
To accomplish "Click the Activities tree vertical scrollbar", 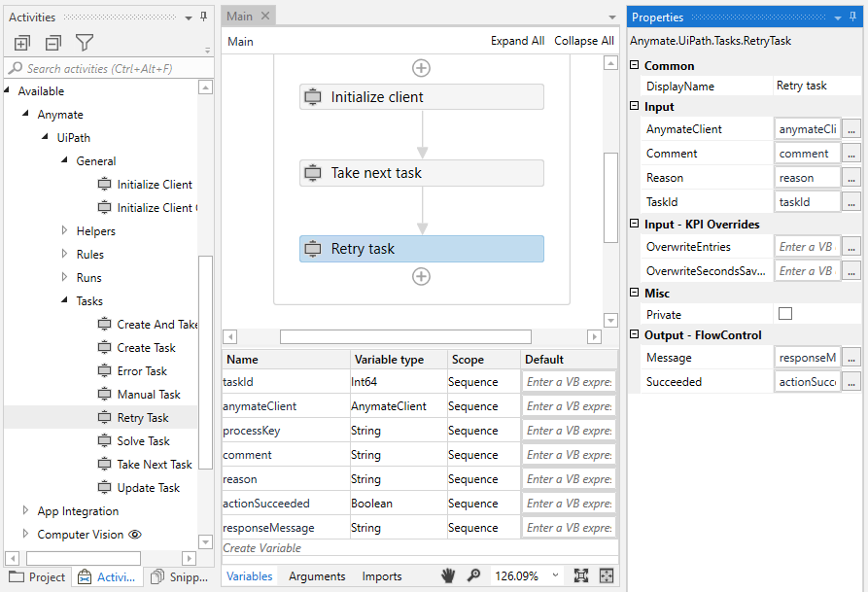I will (205, 362).
